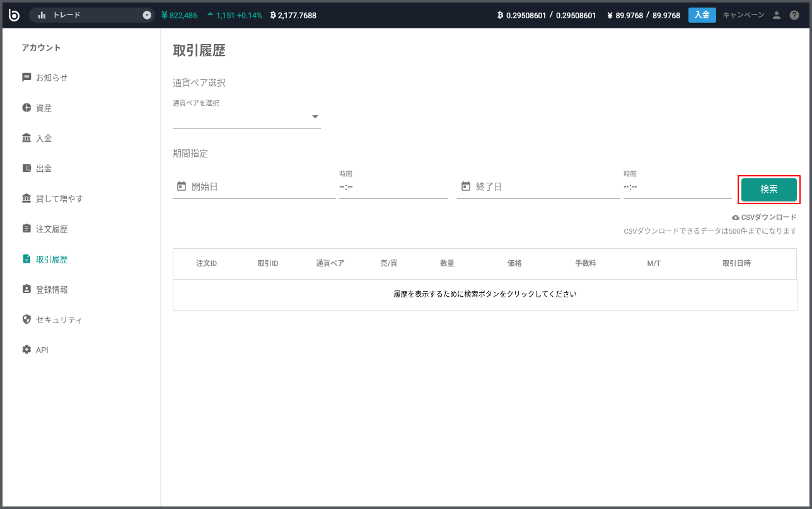812x509 pixels.
Task: Click the 登録情報 ID card icon
Action: click(x=26, y=289)
